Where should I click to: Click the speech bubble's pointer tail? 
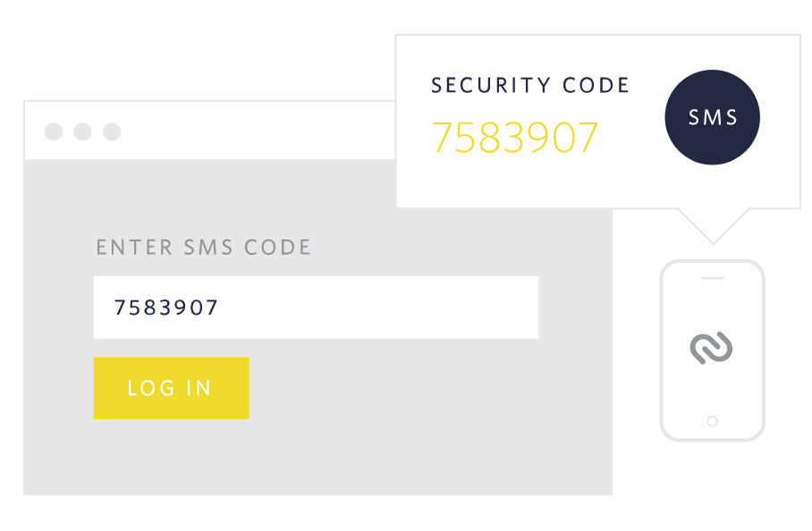pos(713,223)
